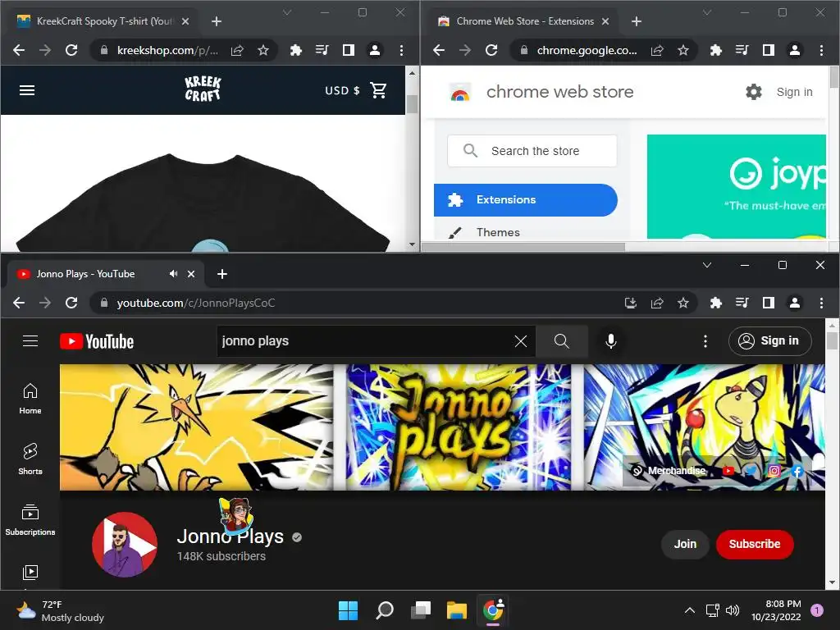Open YouTube guide hamburger menu

pyautogui.click(x=30, y=341)
